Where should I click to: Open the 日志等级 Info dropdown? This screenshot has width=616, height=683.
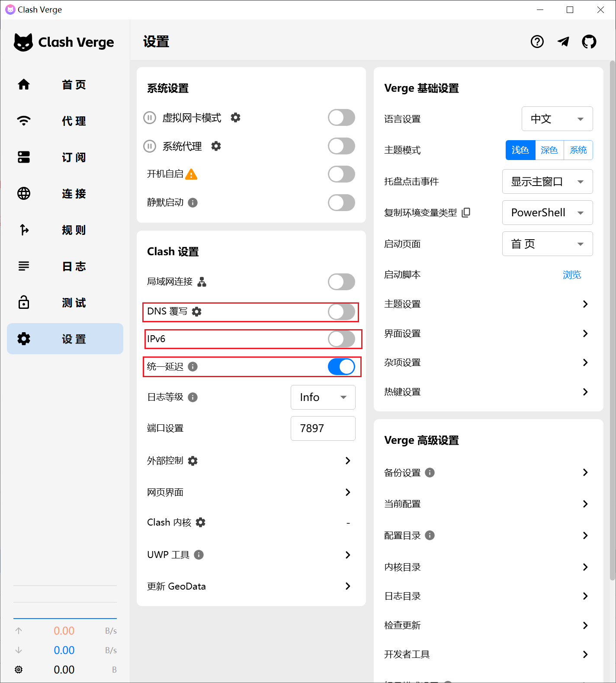(323, 397)
